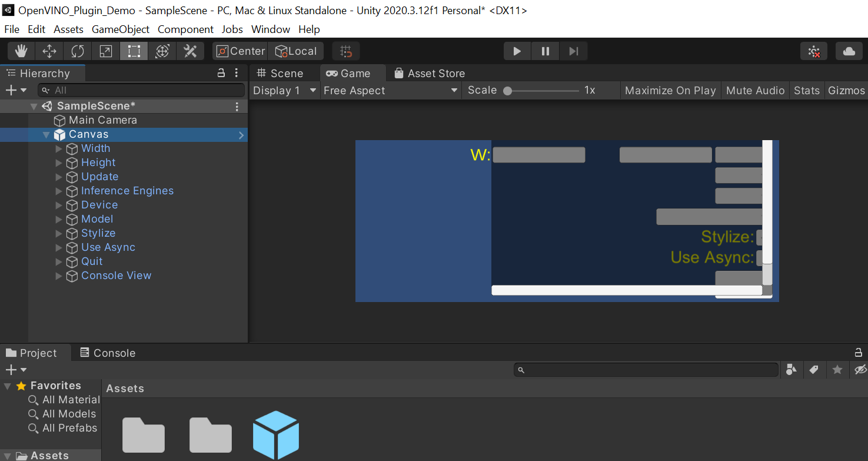Select the Rect Transform tool
The image size is (868, 461).
click(134, 51)
